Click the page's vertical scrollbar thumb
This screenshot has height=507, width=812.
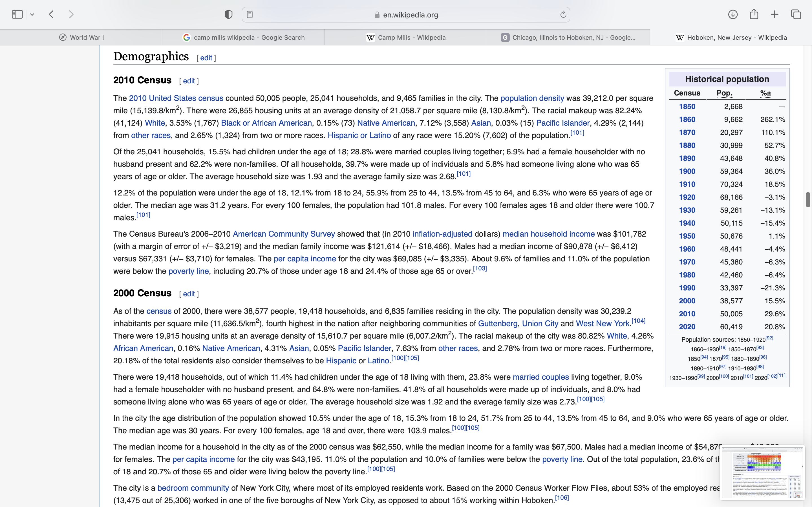(x=808, y=200)
